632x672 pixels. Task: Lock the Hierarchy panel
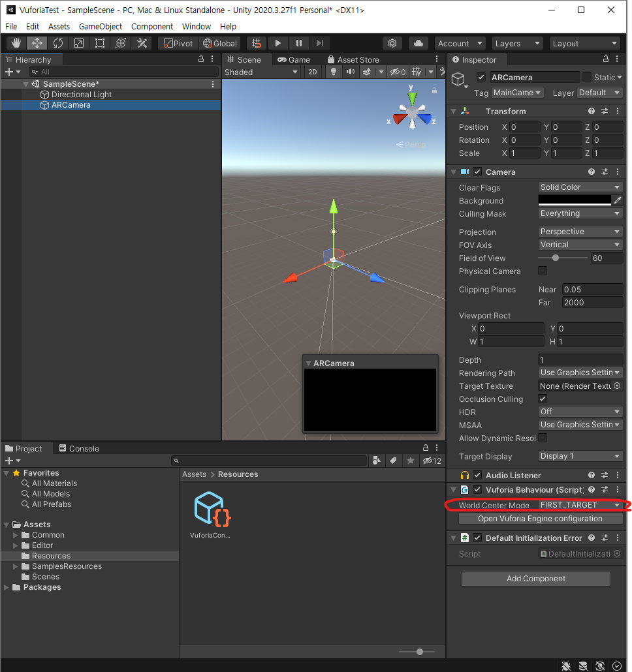point(201,59)
